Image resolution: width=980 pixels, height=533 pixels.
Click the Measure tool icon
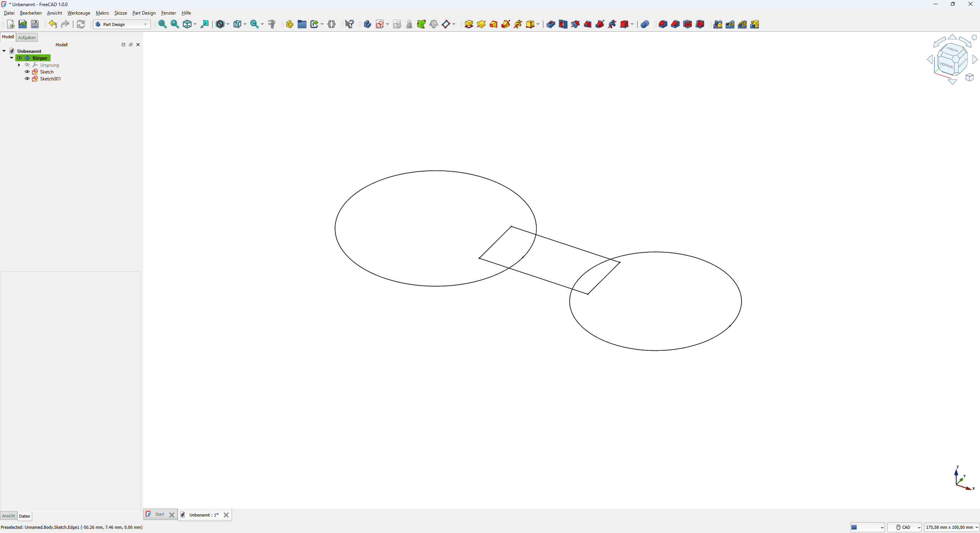272,25
